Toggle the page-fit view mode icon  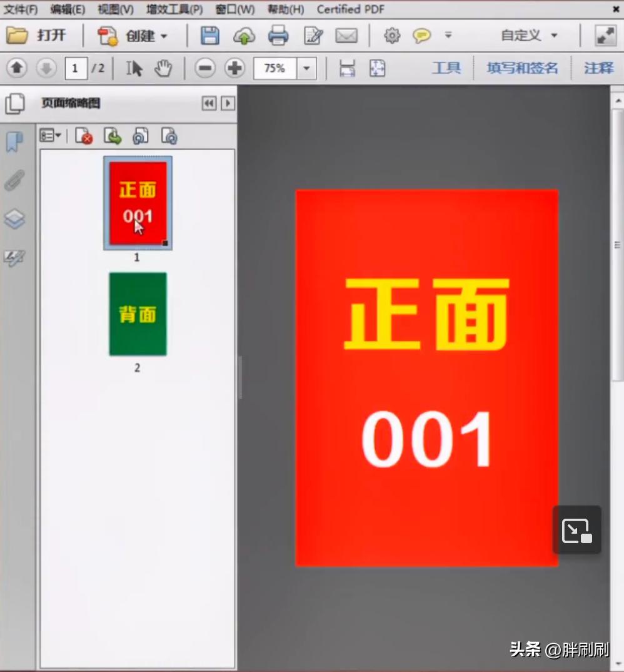coord(377,68)
